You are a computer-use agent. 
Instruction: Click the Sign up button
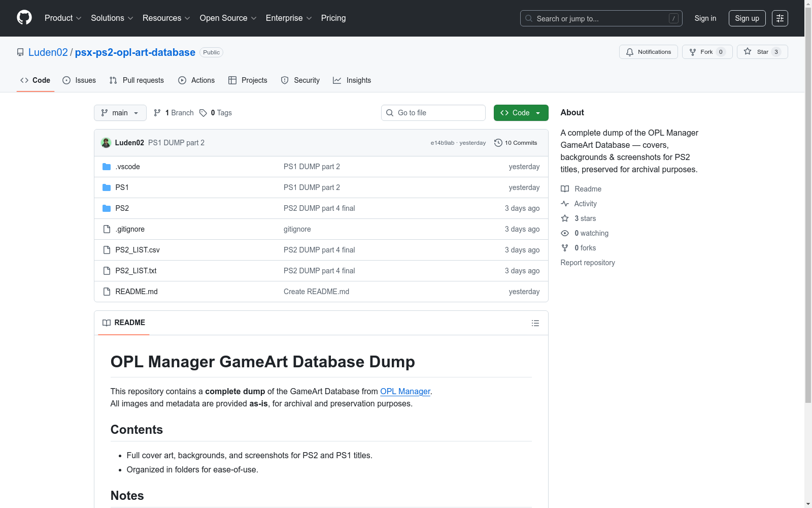click(x=747, y=18)
